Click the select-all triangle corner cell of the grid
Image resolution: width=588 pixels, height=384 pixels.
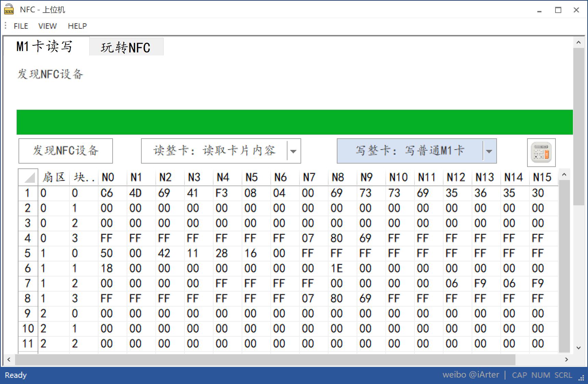28,177
